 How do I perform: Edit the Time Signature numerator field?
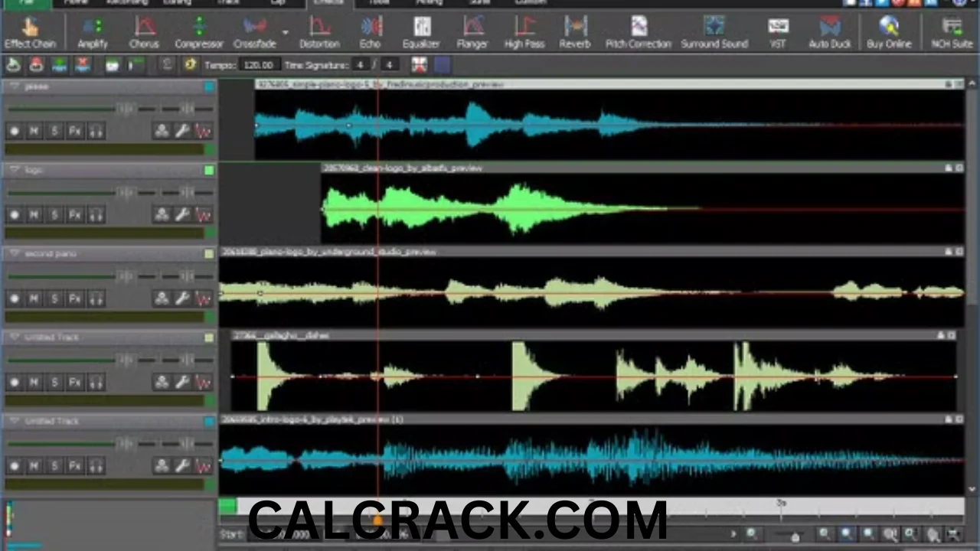pos(361,65)
